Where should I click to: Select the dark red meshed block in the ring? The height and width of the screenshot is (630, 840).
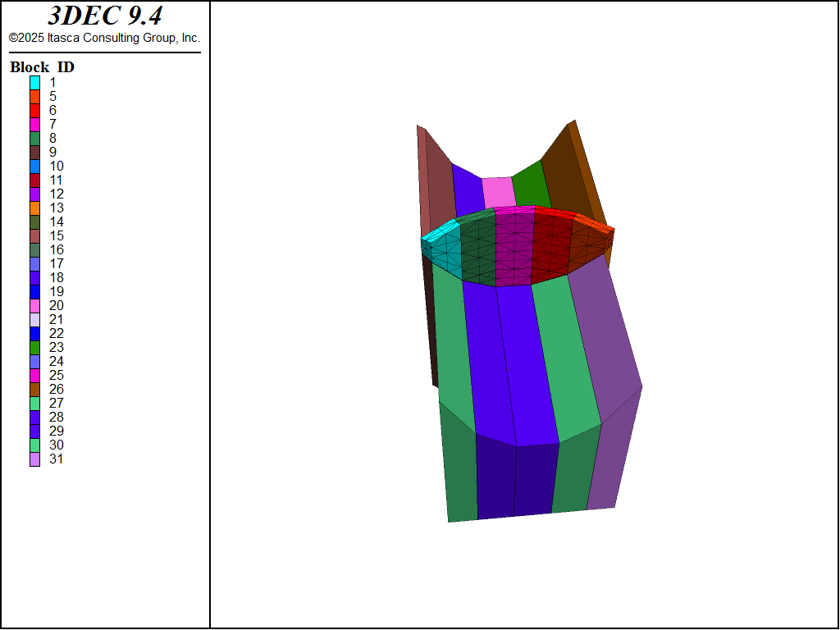tap(552, 244)
